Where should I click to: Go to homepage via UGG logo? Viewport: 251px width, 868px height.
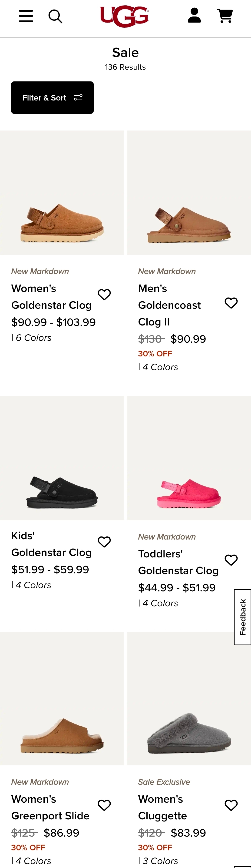125,16
